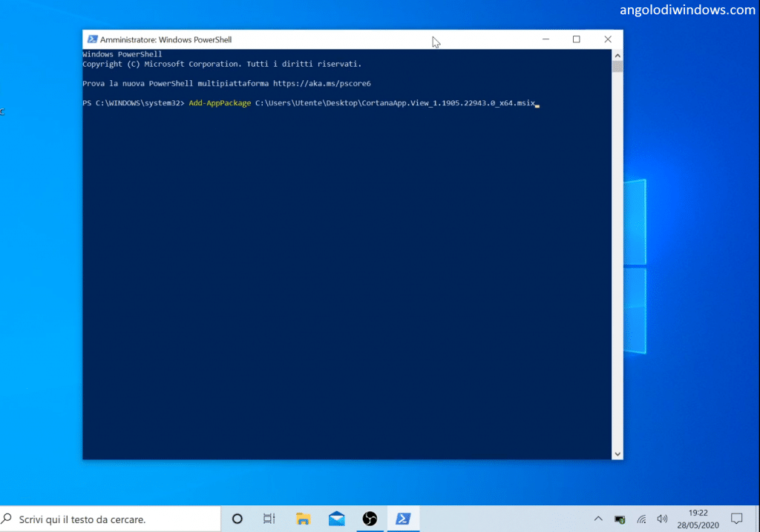Image resolution: width=760 pixels, height=532 pixels.
Task: Open the Wi-Fi network flyout
Action: tap(641, 519)
